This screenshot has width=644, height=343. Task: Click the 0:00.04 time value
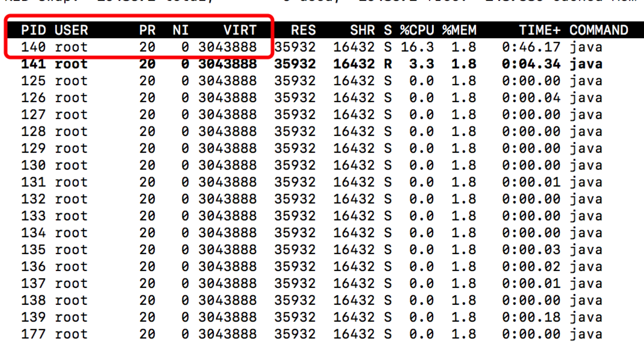531,98
